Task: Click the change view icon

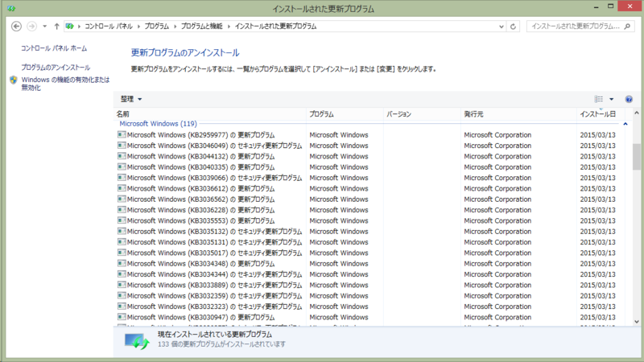Action: [x=599, y=99]
